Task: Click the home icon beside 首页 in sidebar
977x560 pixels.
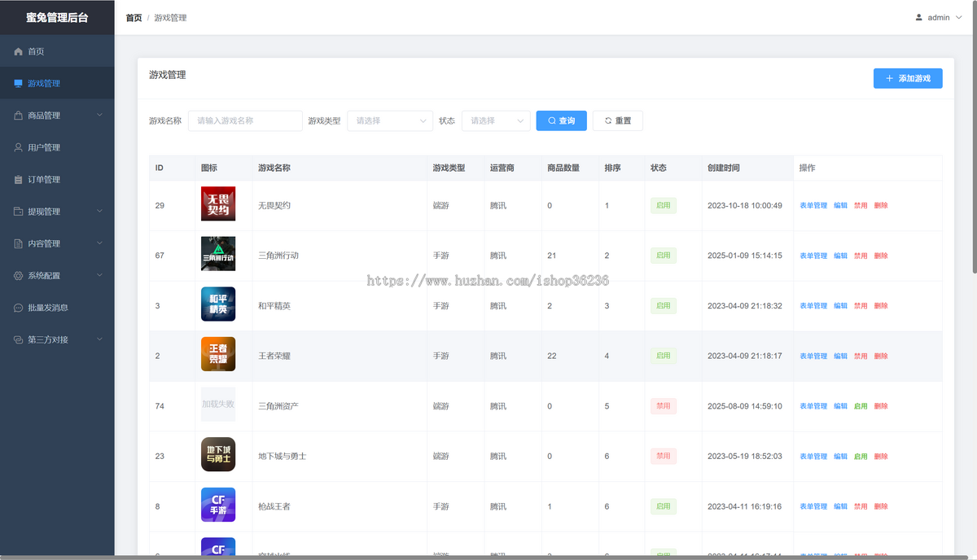Action: pyautogui.click(x=19, y=51)
